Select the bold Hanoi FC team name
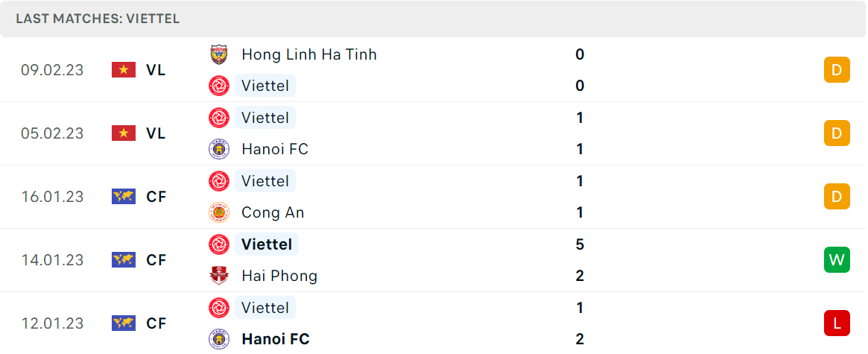The height and width of the screenshot is (354, 868). tap(276, 339)
